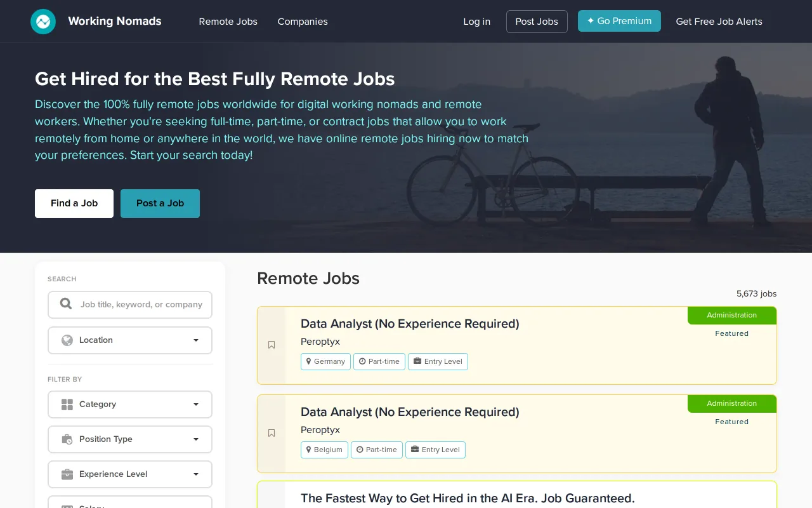The height and width of the screenshot is (508, 812).
Task: Bookmark the Belgium Data Analyst job
Action: tap(272, 433)
